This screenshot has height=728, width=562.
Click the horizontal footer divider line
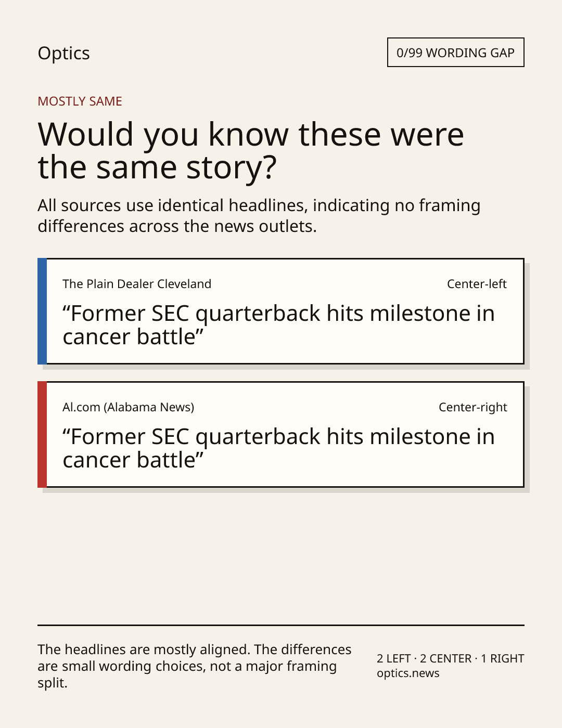pos(281,625)
